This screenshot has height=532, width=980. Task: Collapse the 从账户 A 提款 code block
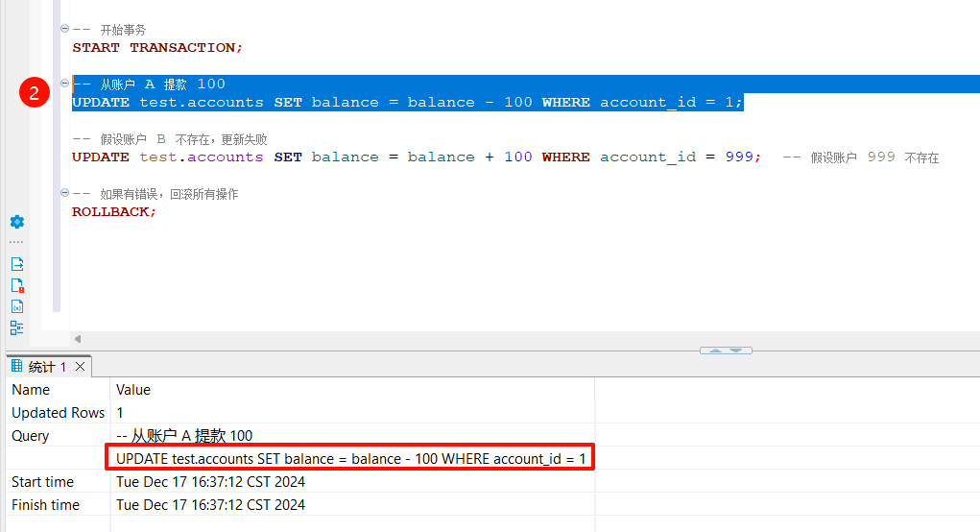click(x=64, y=84)
